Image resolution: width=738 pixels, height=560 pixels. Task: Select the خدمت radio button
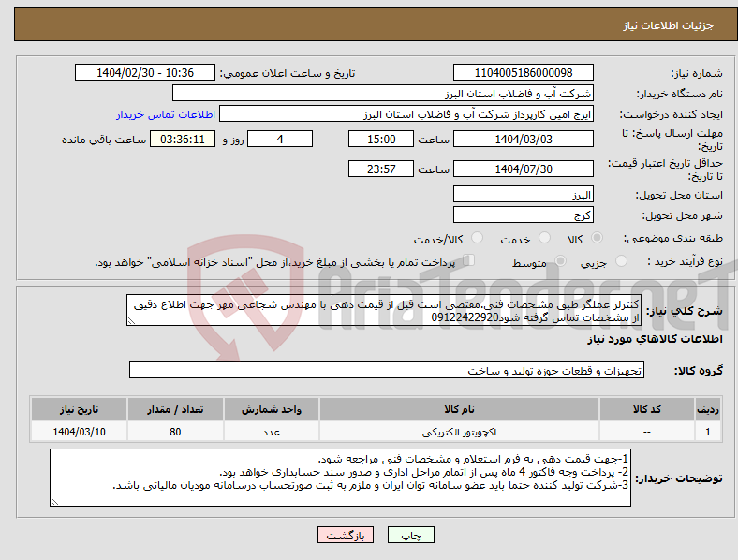(x=544, y=238)
